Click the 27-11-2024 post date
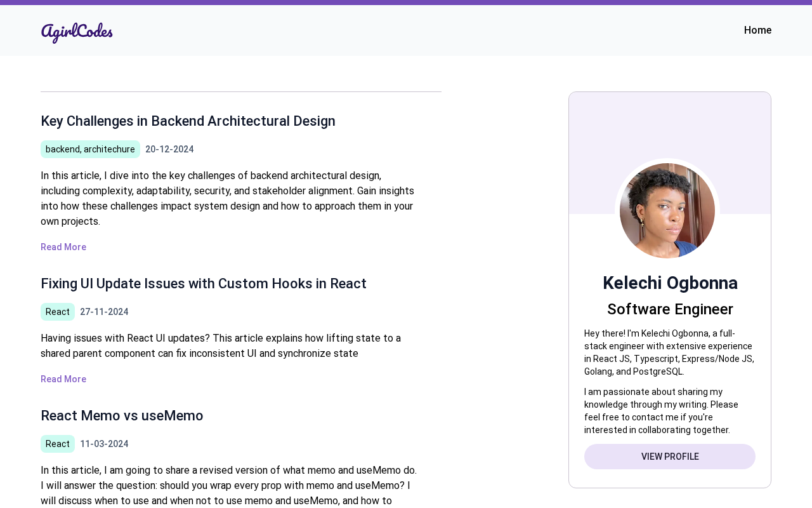 pos(104,312)
